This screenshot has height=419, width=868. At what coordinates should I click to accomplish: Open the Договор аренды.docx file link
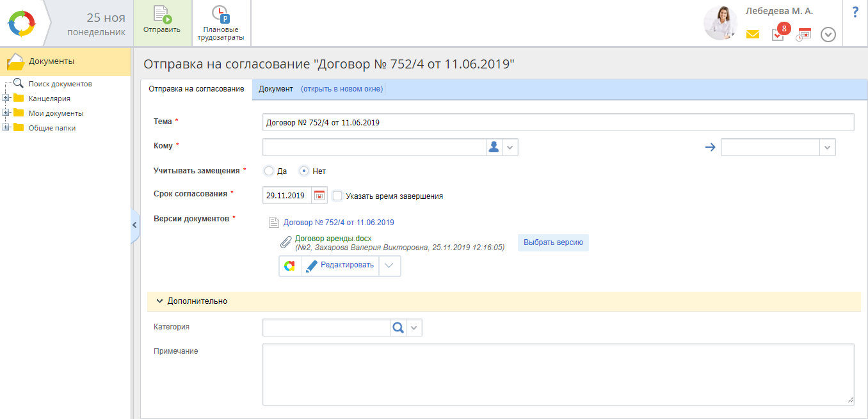(333, 239)
